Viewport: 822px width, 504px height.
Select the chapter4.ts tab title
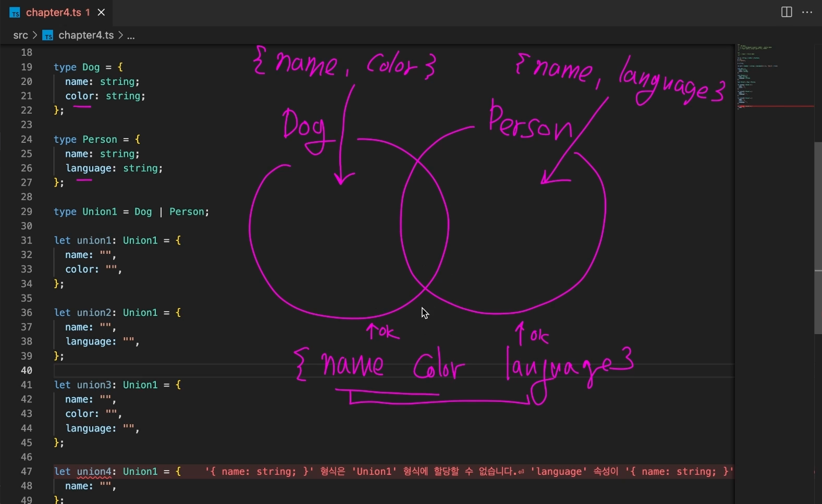(x=54, y=12)
